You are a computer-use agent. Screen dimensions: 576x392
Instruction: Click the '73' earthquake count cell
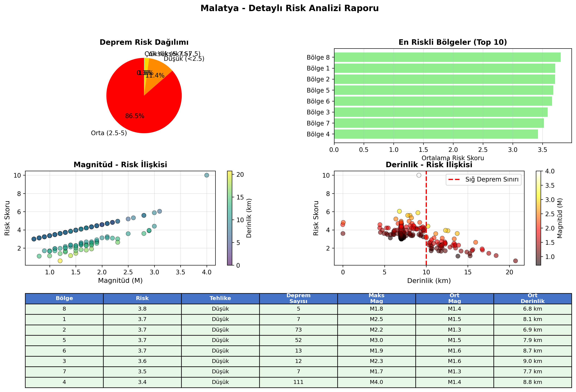298,330
